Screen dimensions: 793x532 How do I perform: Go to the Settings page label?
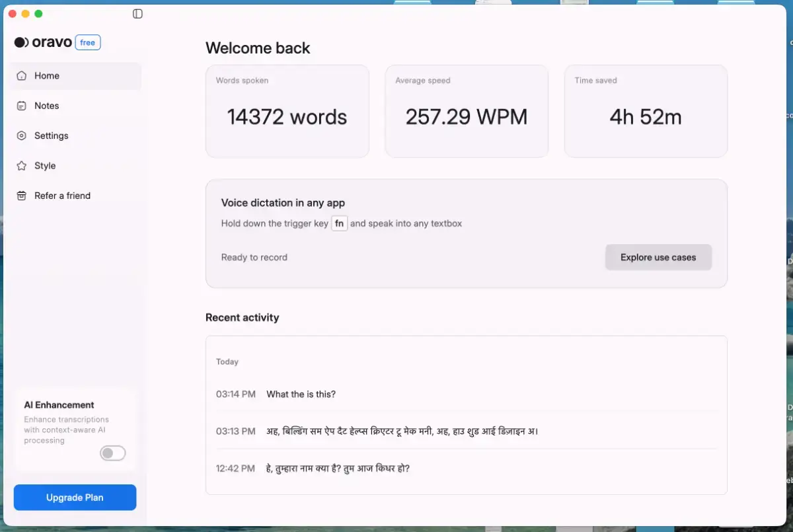pyautogui.click(x=52, y=135)
